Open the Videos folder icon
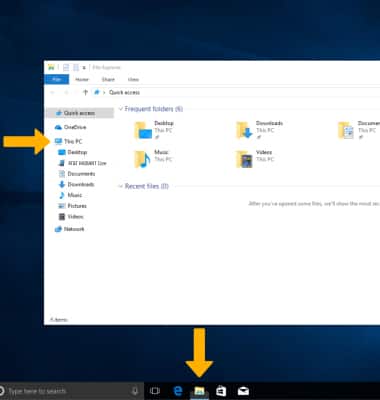Screen dimensions: 380x400 pyautogui.click(x=244, y=159)
